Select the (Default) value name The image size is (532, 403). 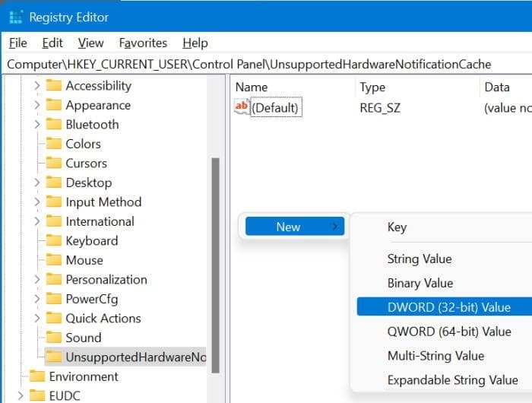pos(275,108)
